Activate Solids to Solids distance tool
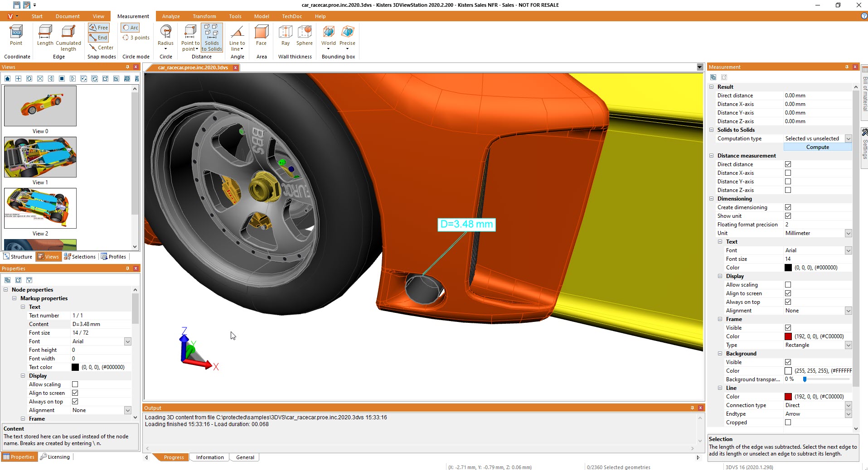 click(x=212, y=38)
